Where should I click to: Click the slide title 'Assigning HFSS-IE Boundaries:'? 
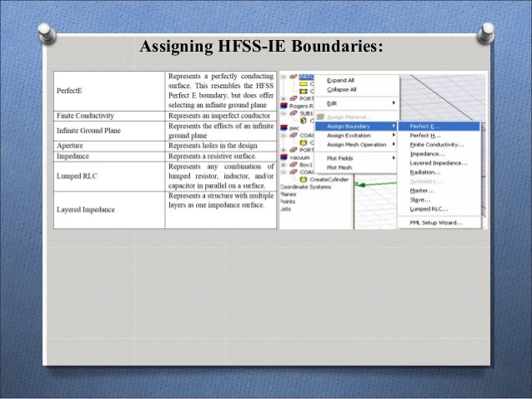coord(261,46)
